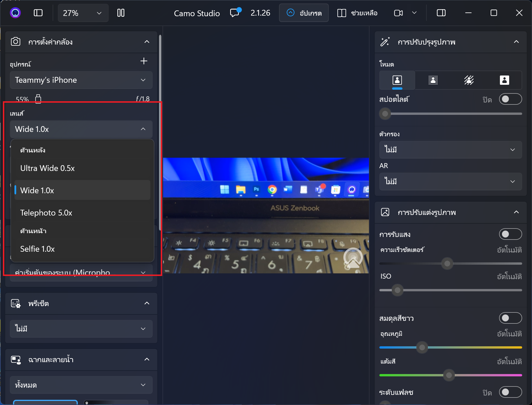Image resolution: width=532 pixels, height=405 pixels.
Task: Collapse the ฉากและลายน้ำ section
Action: [147, 359]
